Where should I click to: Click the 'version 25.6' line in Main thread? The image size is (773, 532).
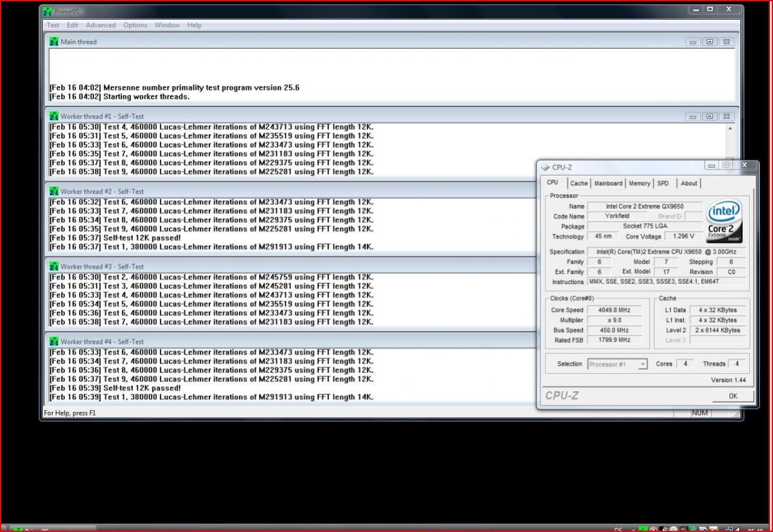coord(174,87)
